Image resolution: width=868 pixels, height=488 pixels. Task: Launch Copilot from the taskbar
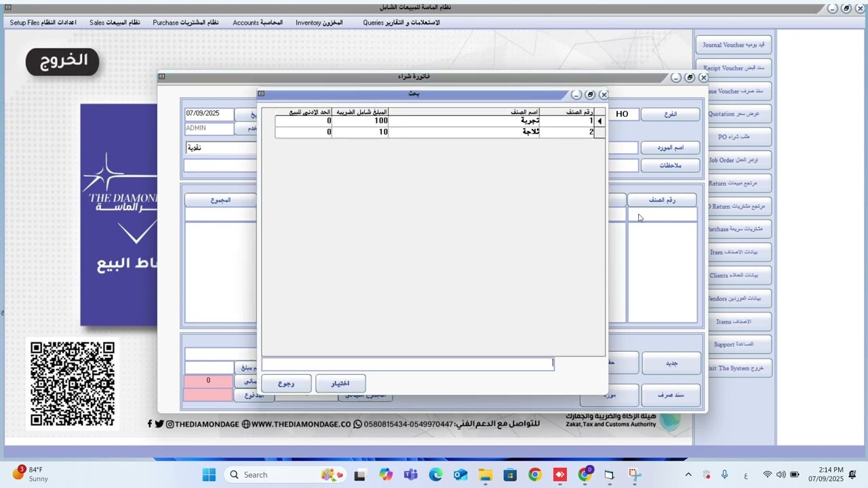coord(385,474)
